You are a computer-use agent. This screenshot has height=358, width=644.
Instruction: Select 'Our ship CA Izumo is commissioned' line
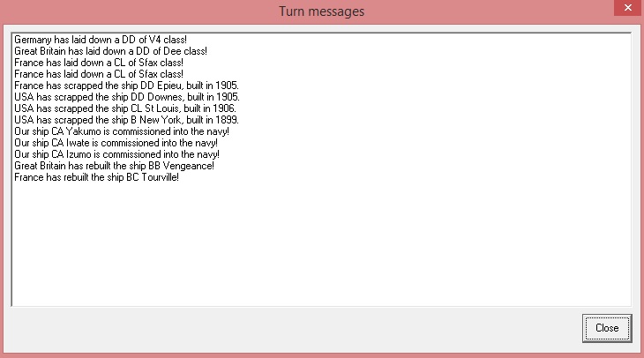(116, 155)
